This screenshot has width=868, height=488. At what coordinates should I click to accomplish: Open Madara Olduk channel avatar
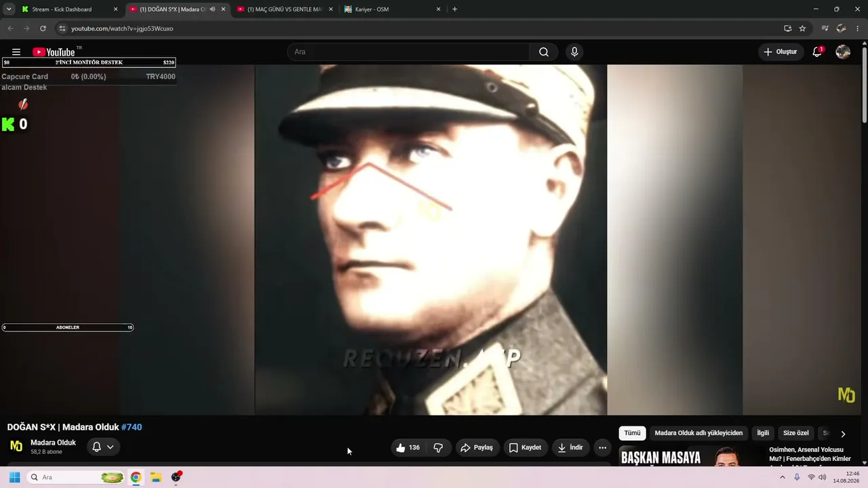click(16, 447)
